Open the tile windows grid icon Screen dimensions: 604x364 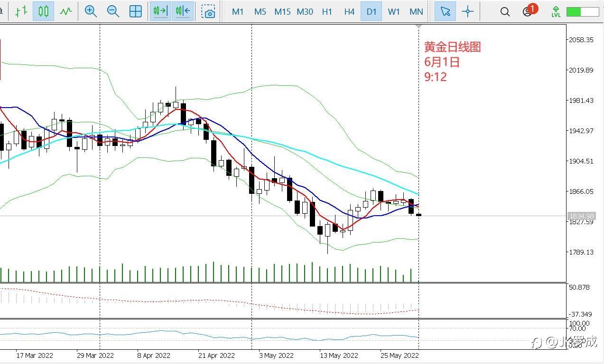point(136,11)
